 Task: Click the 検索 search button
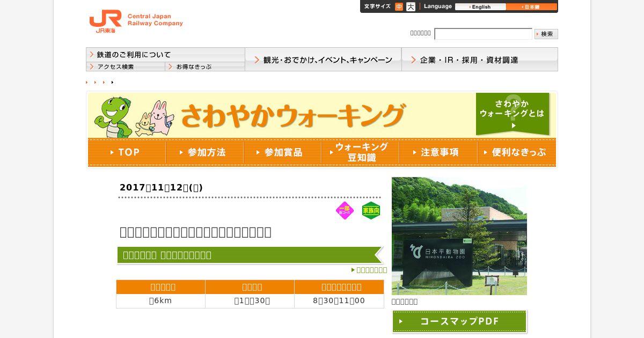pyautogui.click(x=546, y=34)
